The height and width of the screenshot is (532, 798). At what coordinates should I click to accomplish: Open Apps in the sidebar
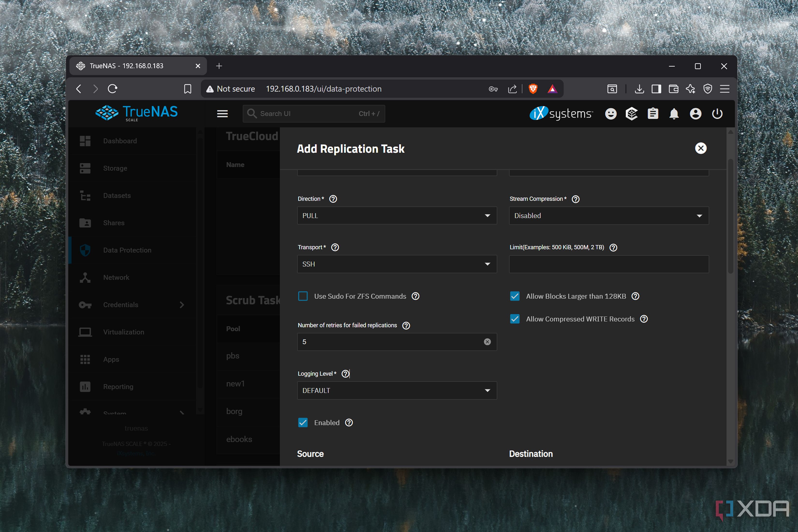coord(132,359)
